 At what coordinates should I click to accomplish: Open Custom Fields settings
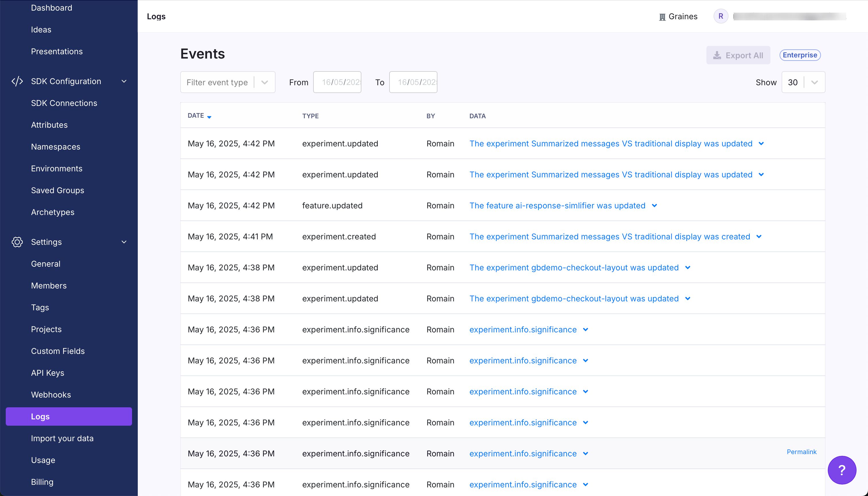pyautogui.click(x=58, y=351)
